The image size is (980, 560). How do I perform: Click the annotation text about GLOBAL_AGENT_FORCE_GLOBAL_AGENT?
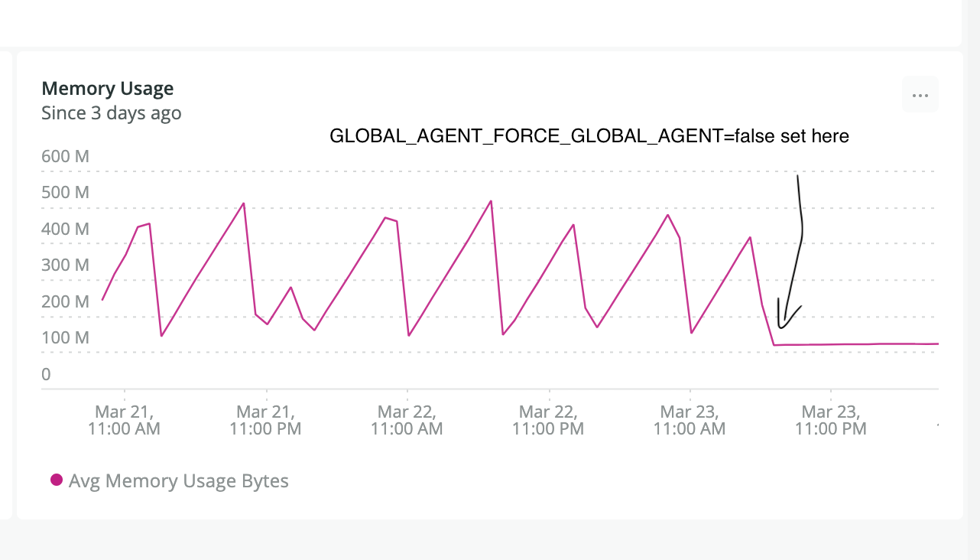tap(589, 135)
